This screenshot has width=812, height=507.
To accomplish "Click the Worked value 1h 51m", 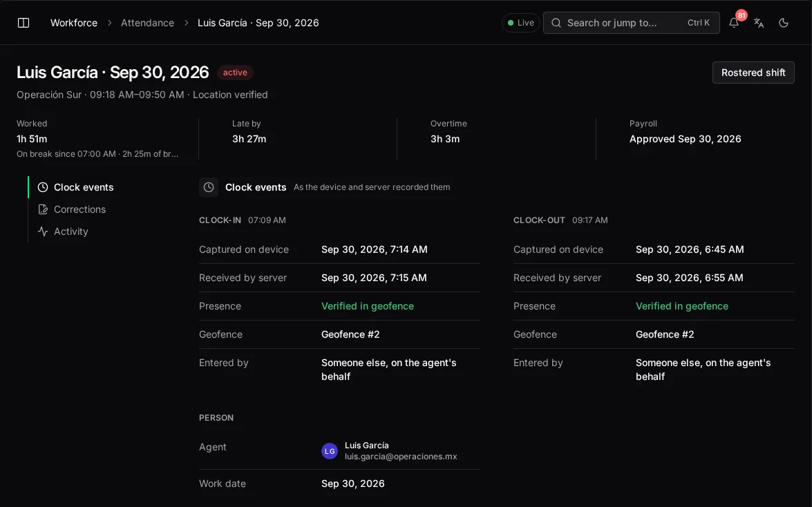I will (32, 139).
